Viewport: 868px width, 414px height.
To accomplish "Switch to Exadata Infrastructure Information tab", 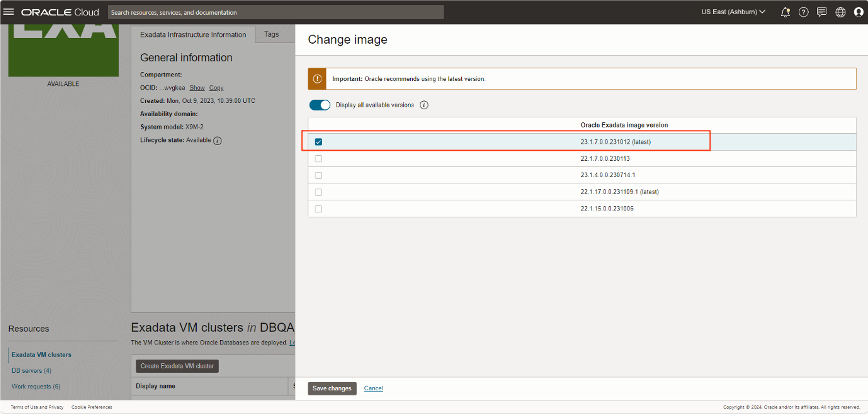I will (193, 34).
